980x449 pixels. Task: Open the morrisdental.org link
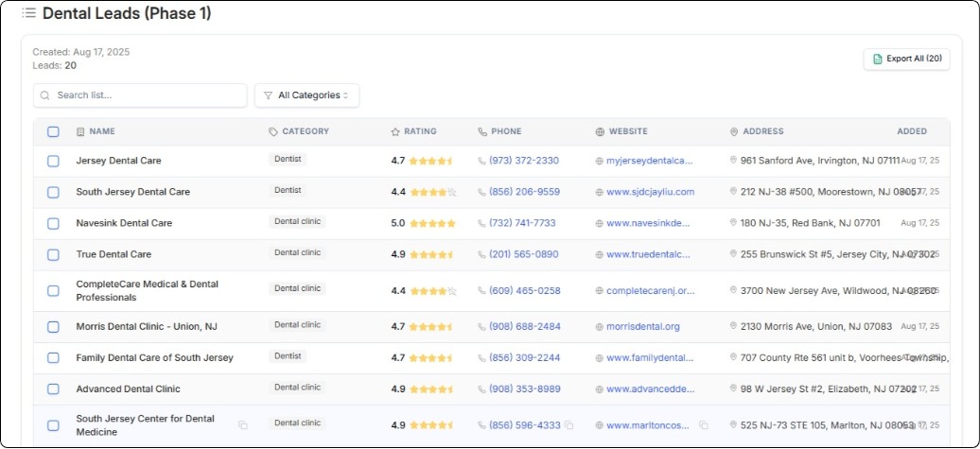point(643,327)
